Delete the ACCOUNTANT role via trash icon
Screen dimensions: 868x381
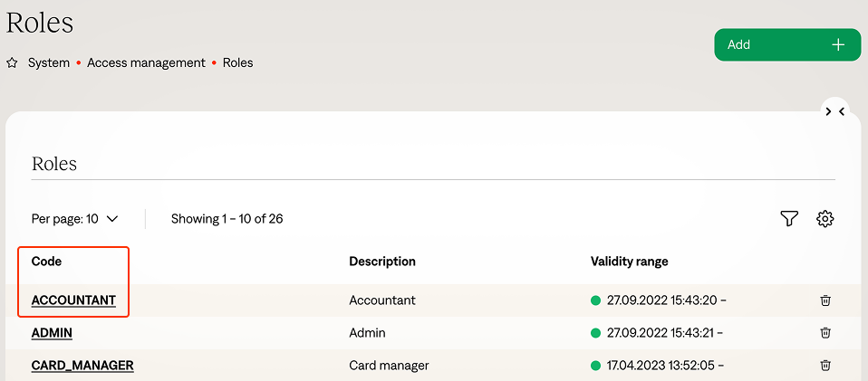pyautogui.click(x=825, y=300)
